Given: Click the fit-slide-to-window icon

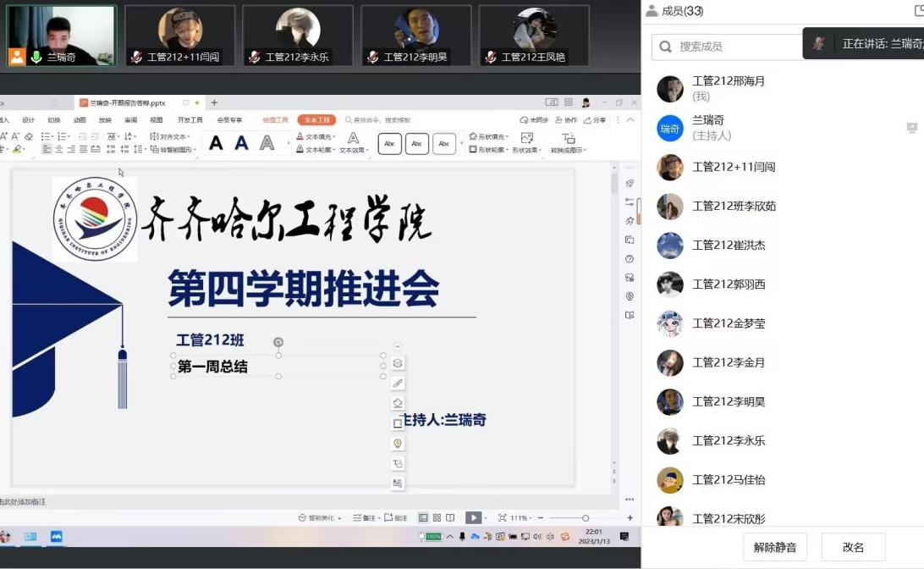Looking at the screenshot, I should pos(503,517).
